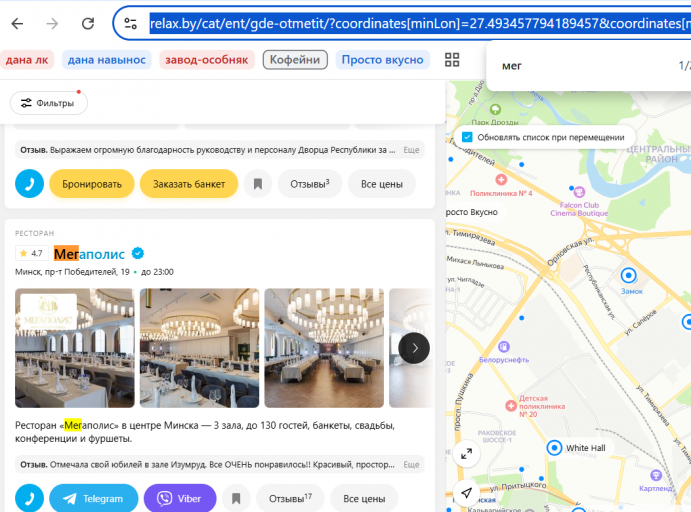Click the Парк Дрозды map icon
The height and width of the screenshot is (512, 691).
coord(495,109)
